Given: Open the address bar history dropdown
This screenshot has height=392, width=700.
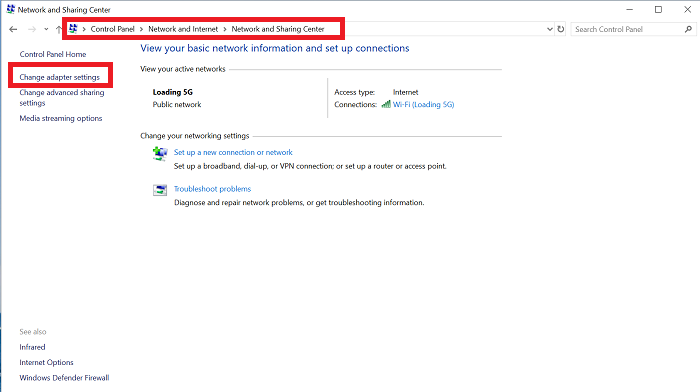Looking at the screenshot, I should coord(550,29).
